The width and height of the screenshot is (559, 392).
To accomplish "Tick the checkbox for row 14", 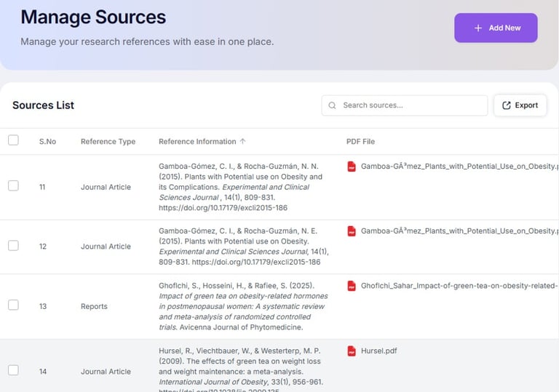I will pos(13,370).
